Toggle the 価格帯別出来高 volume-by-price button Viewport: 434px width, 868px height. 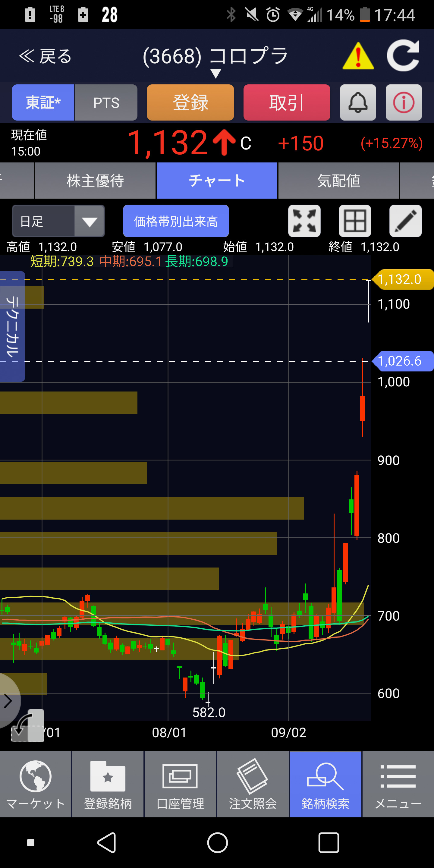176,221
